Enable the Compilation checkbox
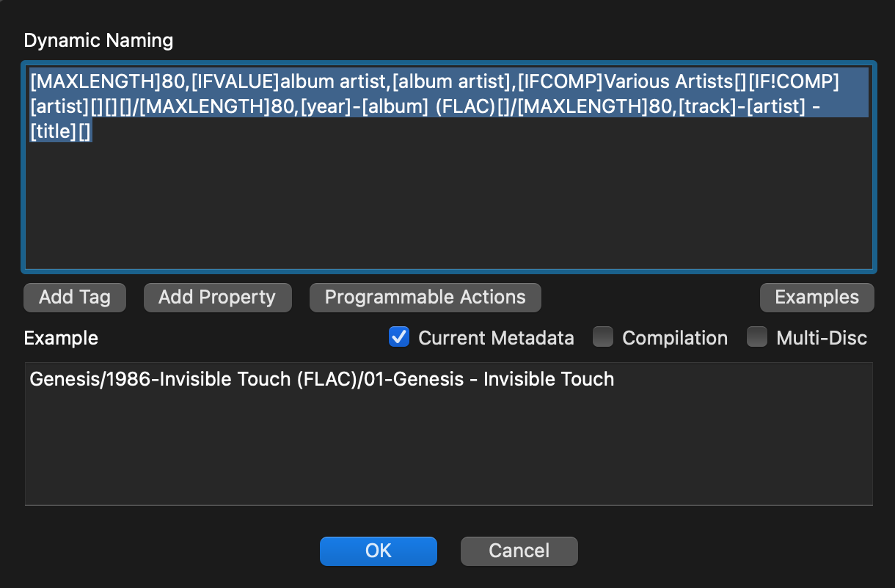 (x=603, y=337)
